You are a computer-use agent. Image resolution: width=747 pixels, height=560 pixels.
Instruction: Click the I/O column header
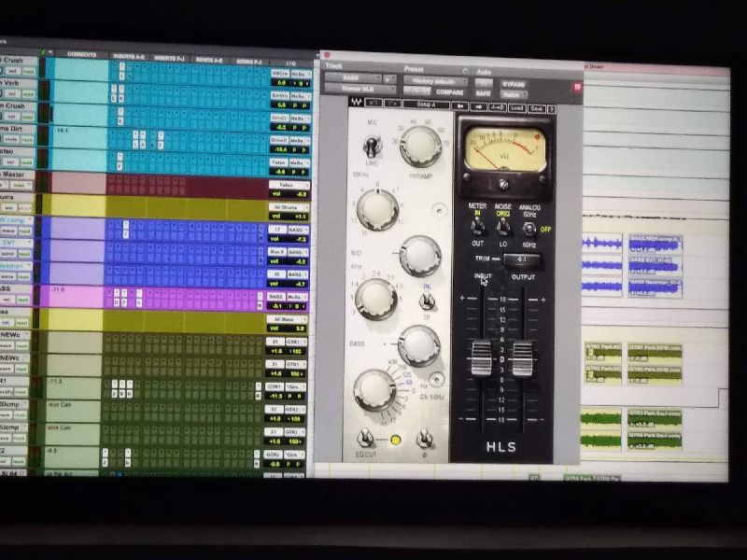click(290, 63)
